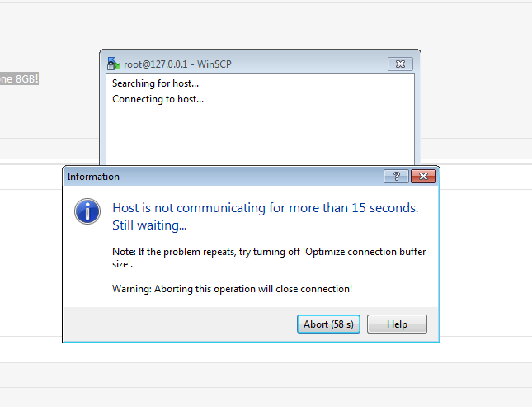Viewport: 532px width, 407px height.
Task: Open context help with the question mark button
Action: (x=396, y=177)
